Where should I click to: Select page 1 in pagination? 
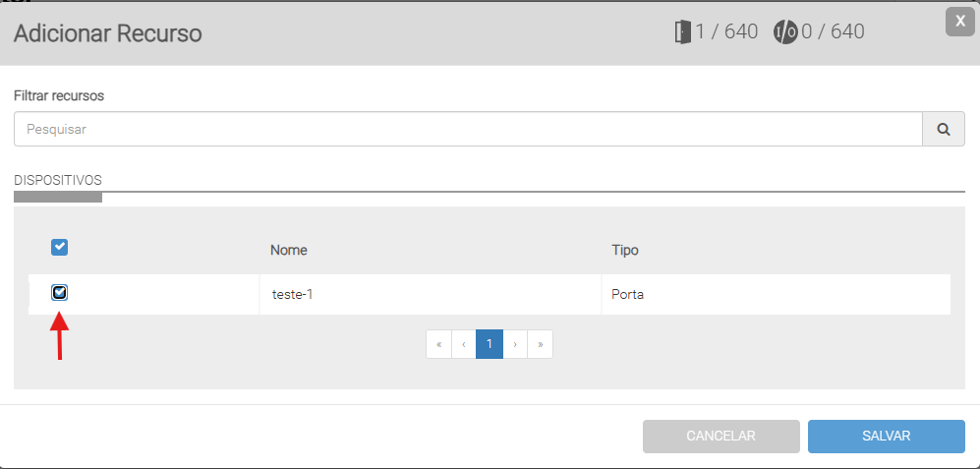(x=490, y=344)
